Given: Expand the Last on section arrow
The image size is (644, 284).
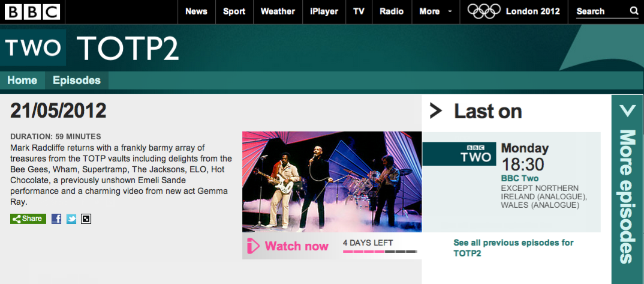Looking at the screenshot, I should pyautogui.click(x=436, y=111).
